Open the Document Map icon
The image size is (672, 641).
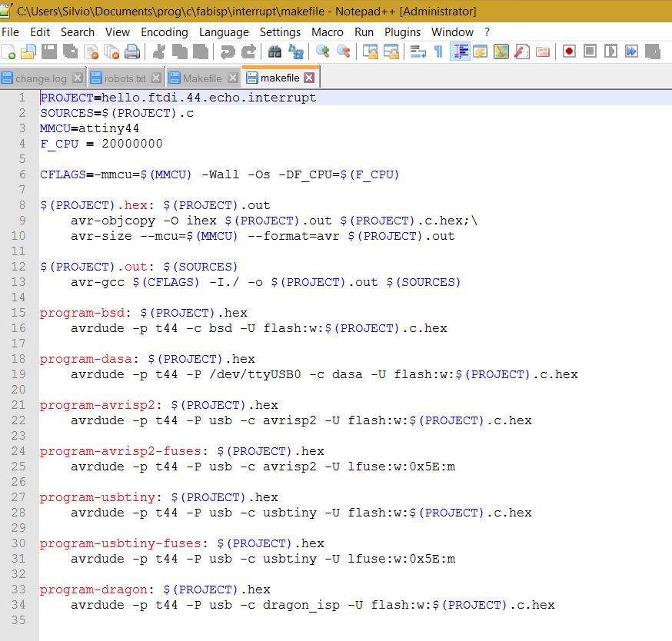[501, 51]
